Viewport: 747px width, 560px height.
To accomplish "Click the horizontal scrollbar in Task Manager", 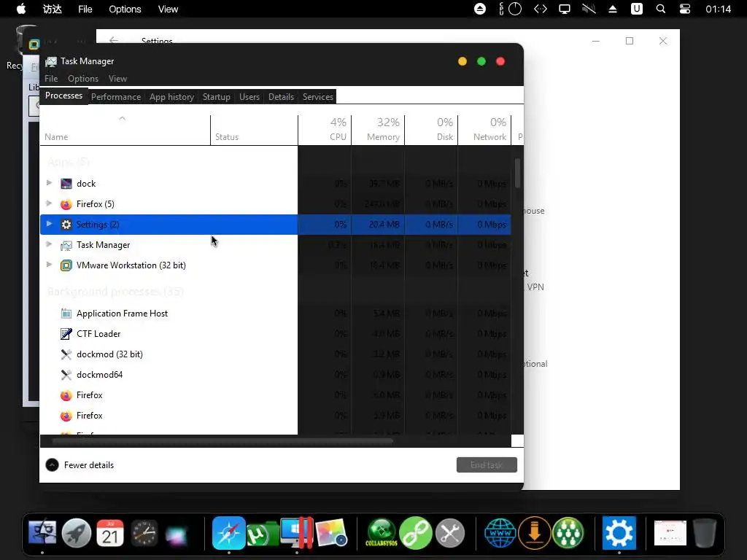I will [x=222, y=441].
